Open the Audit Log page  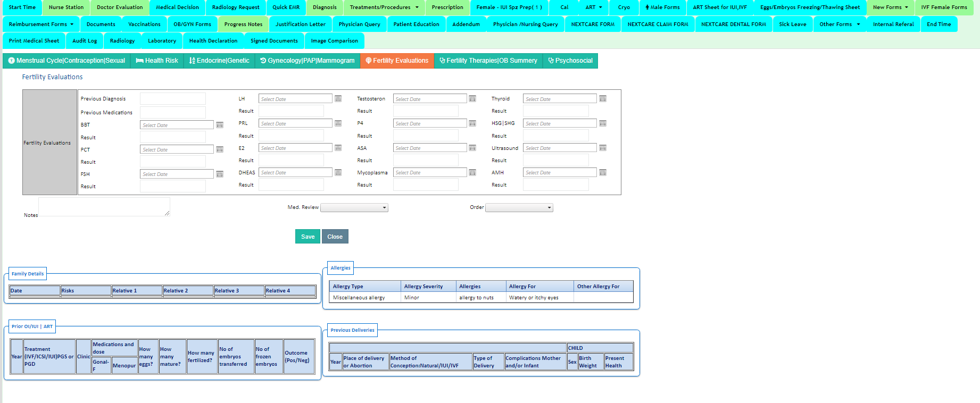point(85,40)
